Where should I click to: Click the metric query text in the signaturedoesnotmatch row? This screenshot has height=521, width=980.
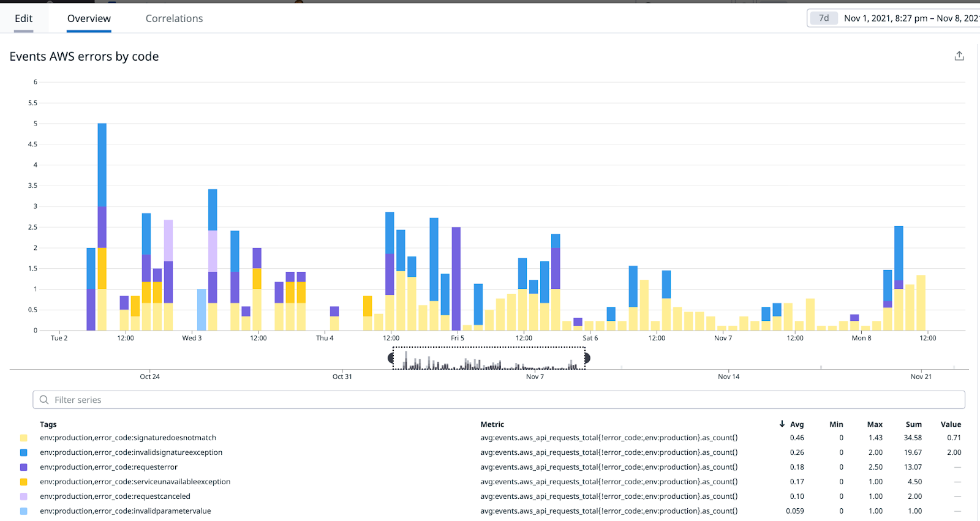[609, 438]
